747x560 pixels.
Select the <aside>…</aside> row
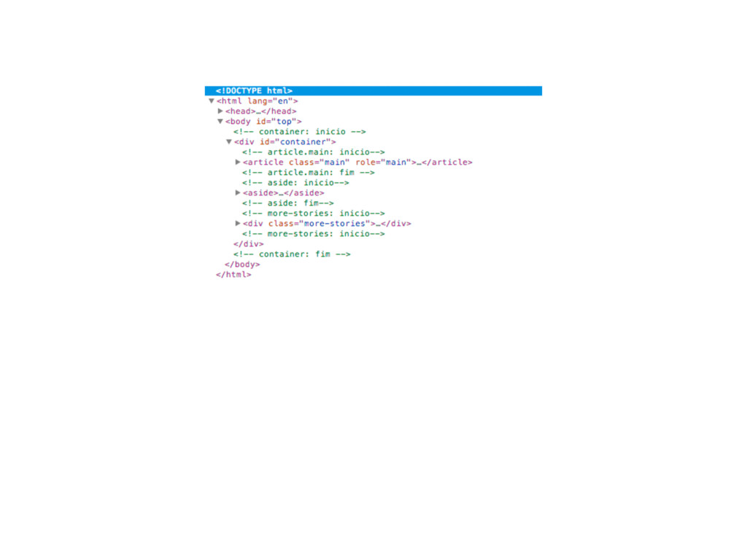pos(284,192)
